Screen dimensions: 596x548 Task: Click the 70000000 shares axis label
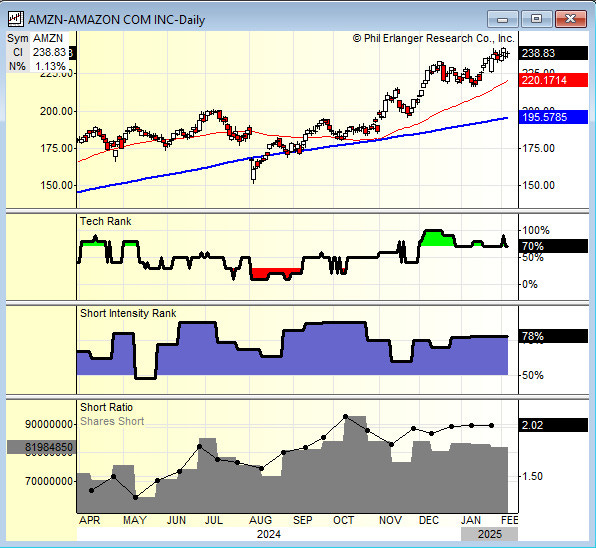click(49, 481)
